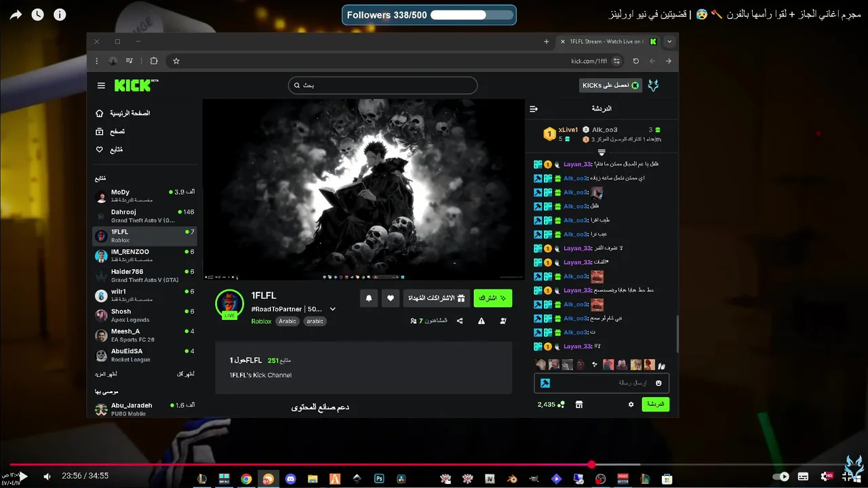Open AbuEidSA channel in sidebar

coord(145,354)
